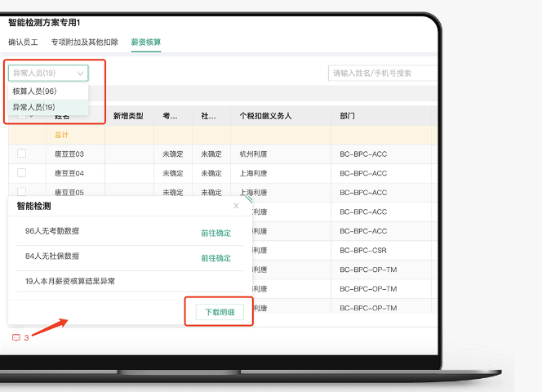Close the 智能检测 popup with the X icon
This screenshot has width=542, height=392.
tap(237, 207)
